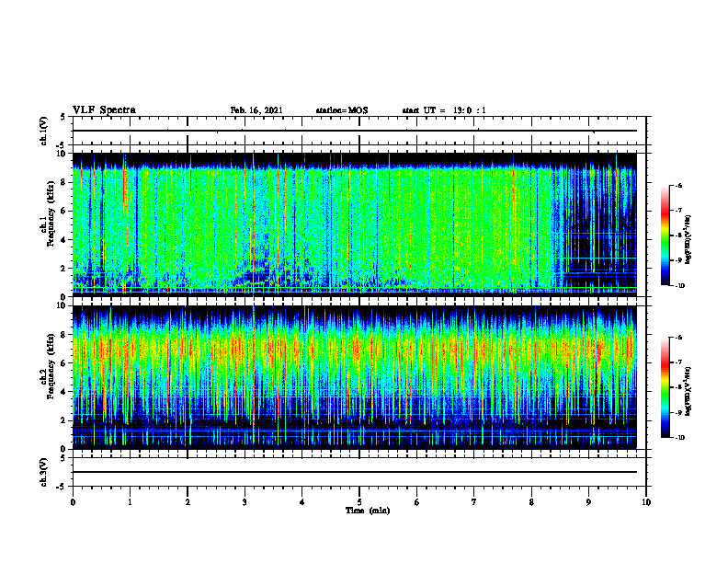Click the ch.1 spectrogram plot area
The height and width of the screenshot is (563, 728).
point(355,224)
